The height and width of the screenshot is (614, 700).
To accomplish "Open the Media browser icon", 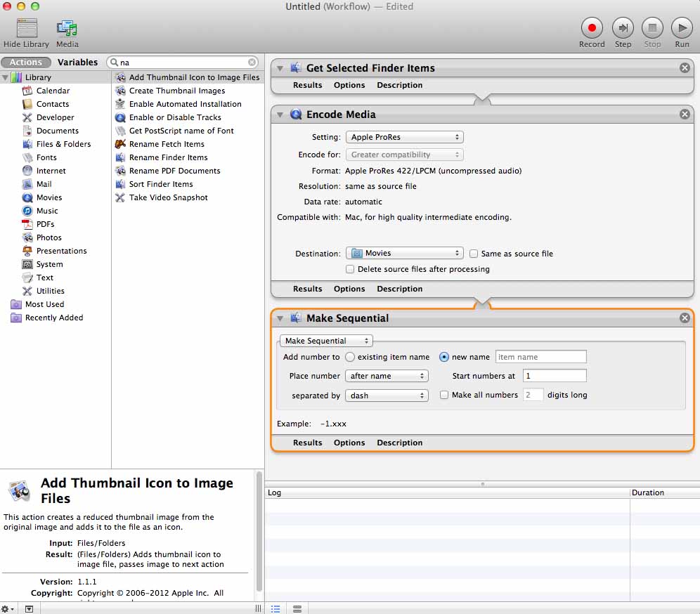I will (x=67, y=29).
